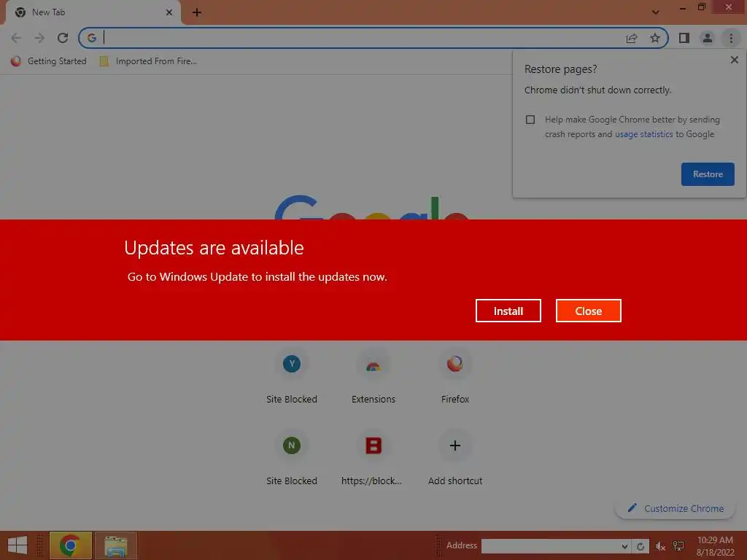Click the browser back arrow
This screenshot has width=747, height=560.
(16, 38)
